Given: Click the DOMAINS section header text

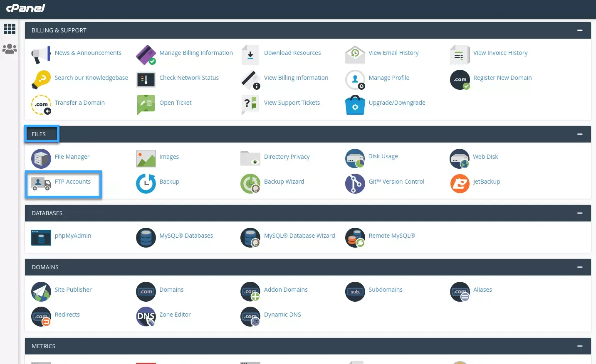Looking at the screenshot, I should [x=45, y=267].
